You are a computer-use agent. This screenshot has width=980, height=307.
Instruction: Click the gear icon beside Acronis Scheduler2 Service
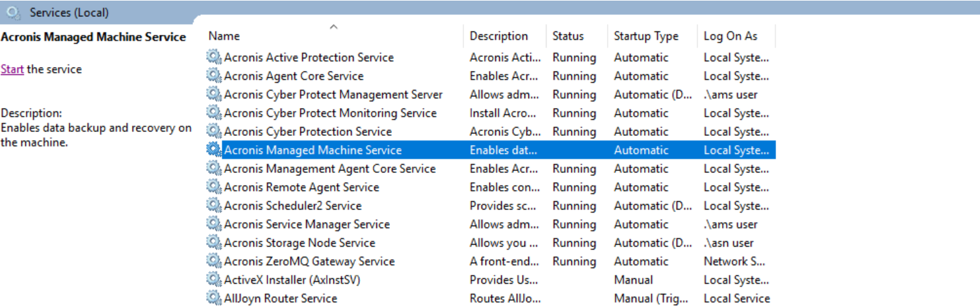tap(214, 206)
